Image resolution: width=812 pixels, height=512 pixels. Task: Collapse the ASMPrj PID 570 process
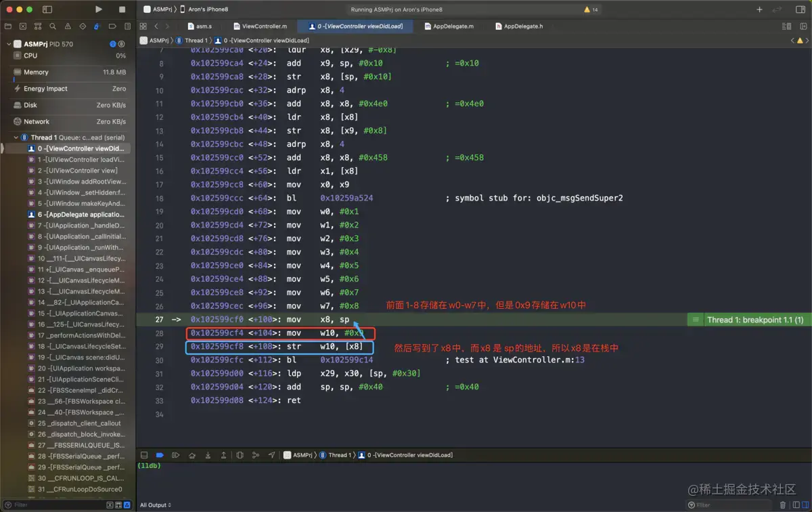[x=9, y=44]
